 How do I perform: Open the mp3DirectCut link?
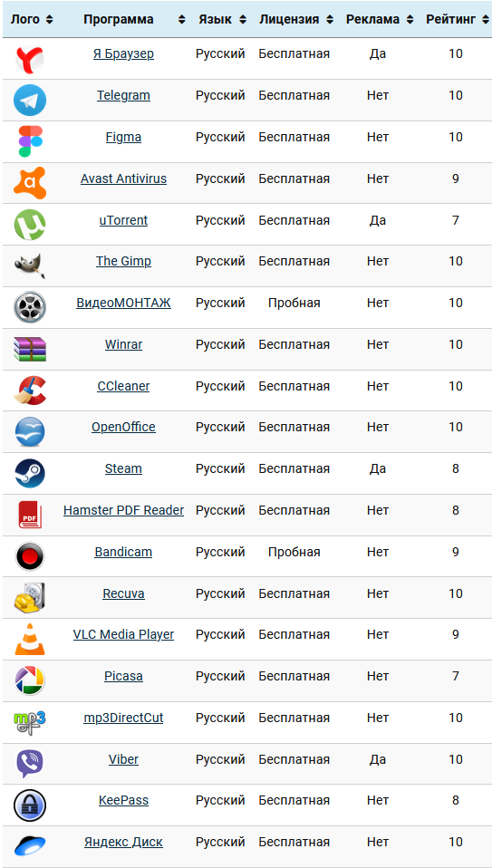[x=123, y=718]
